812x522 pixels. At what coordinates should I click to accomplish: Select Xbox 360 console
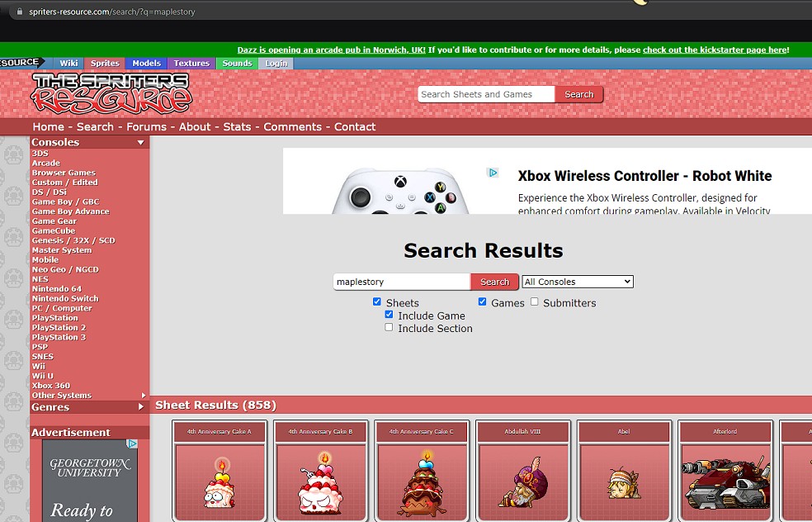pos(51,386)
